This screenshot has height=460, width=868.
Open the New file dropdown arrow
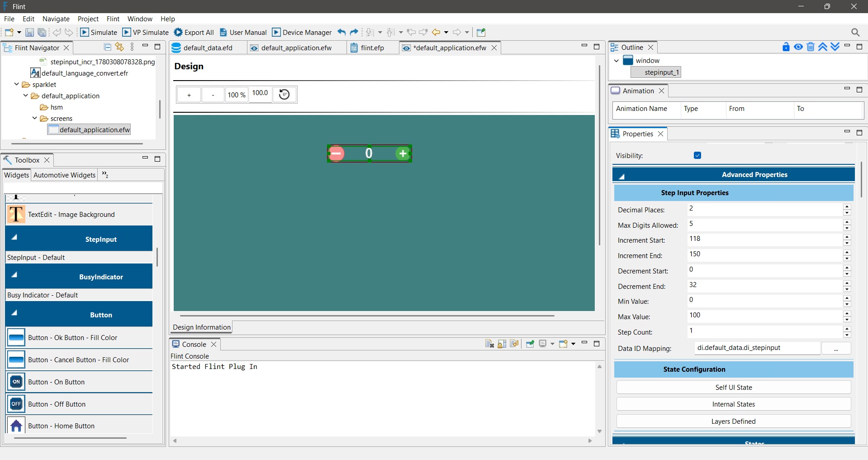19,32
